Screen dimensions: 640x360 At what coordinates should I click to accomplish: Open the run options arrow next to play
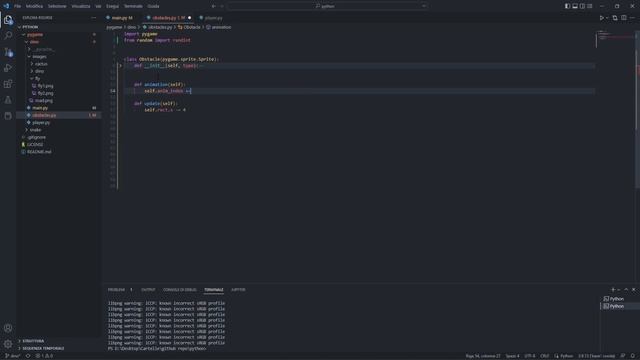pyautogui.click(x=607, y=18)
